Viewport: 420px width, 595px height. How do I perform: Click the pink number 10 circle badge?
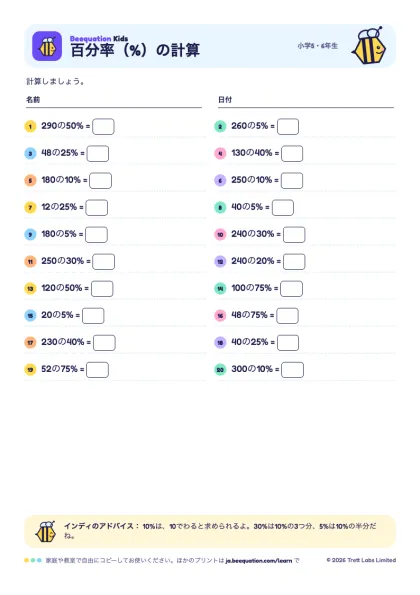pyautogui.click(x=220, y=235)
